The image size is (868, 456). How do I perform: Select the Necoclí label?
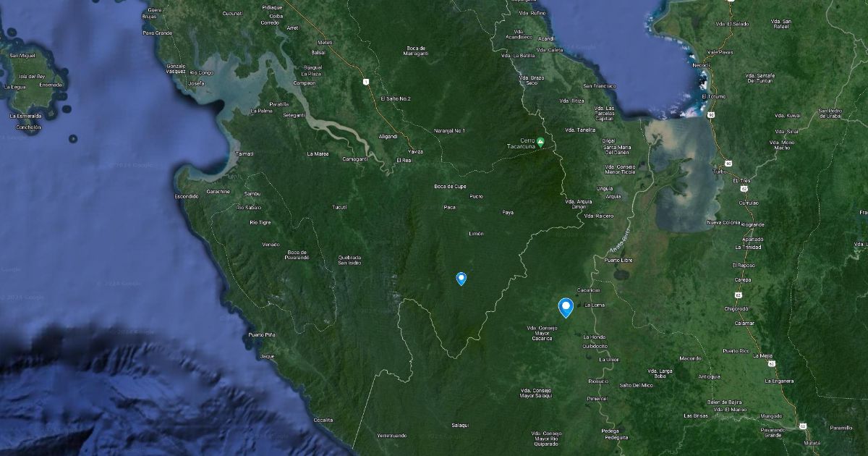pos(702,64)
